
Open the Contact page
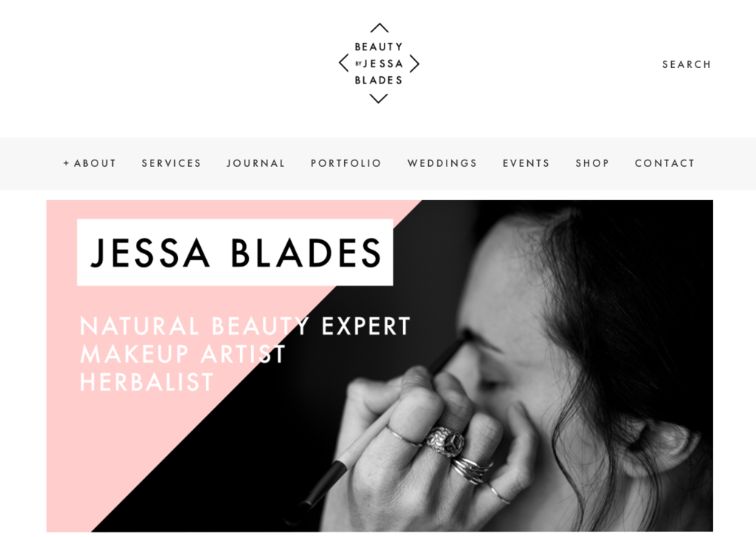click(x=665, y=163)
